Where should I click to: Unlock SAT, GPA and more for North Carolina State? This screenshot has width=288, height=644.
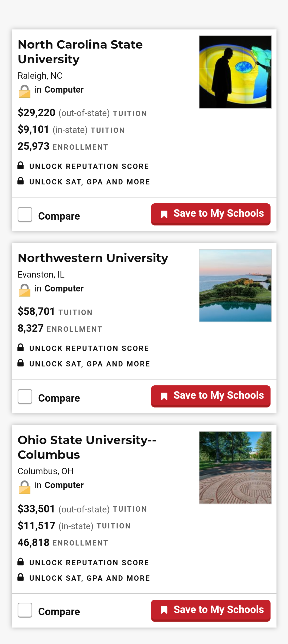(x=90, y=182)
